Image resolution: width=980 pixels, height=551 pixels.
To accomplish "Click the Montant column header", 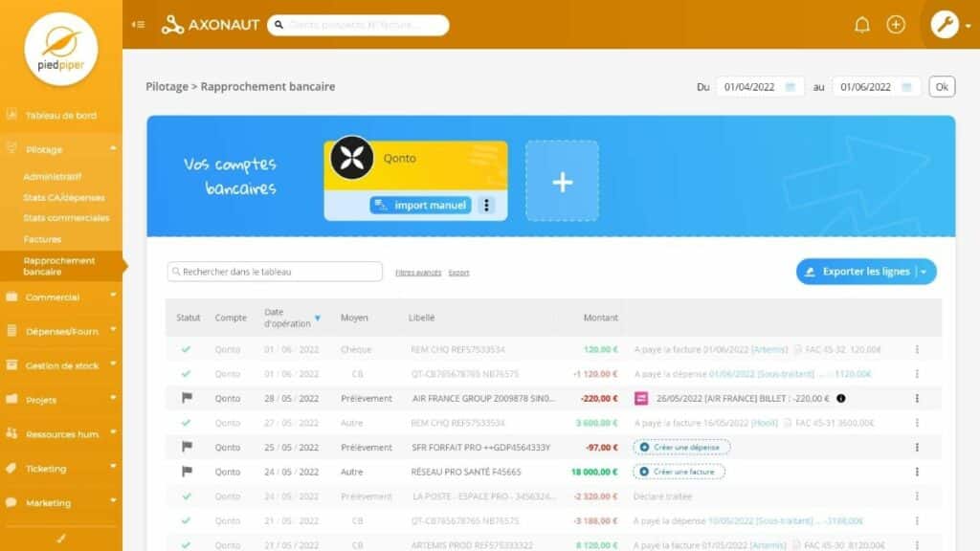I will [x=601, y=318].
